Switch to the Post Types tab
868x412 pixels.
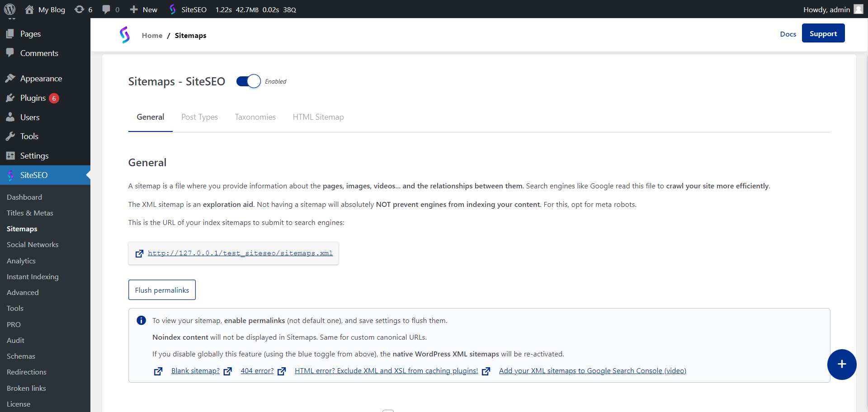(199, 117)
